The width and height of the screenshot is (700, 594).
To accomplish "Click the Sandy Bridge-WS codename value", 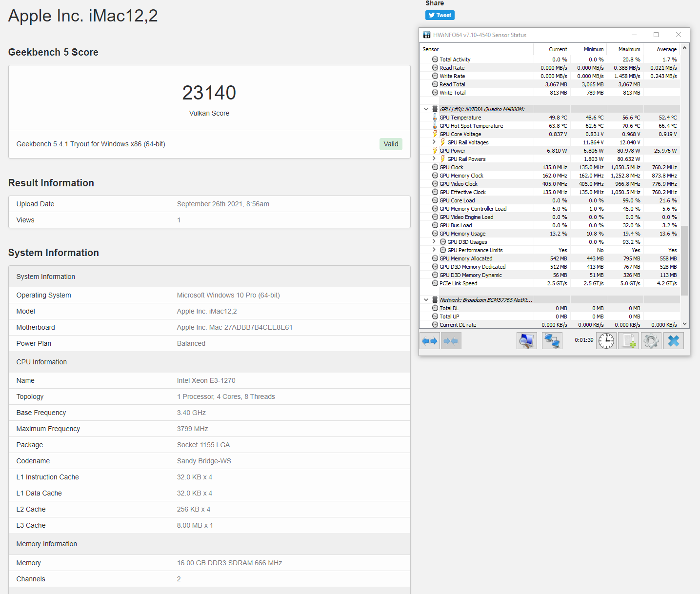I will [x=204, y=461].
